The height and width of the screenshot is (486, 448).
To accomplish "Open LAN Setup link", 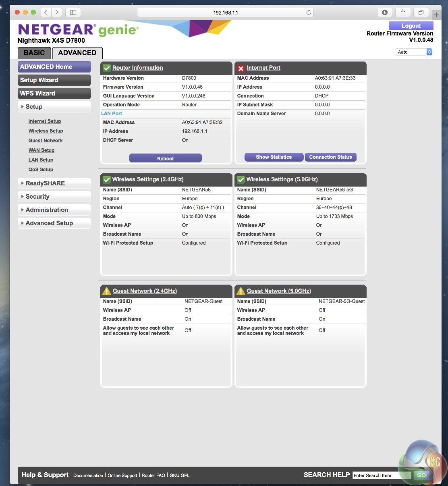I will tap(41, 160).
